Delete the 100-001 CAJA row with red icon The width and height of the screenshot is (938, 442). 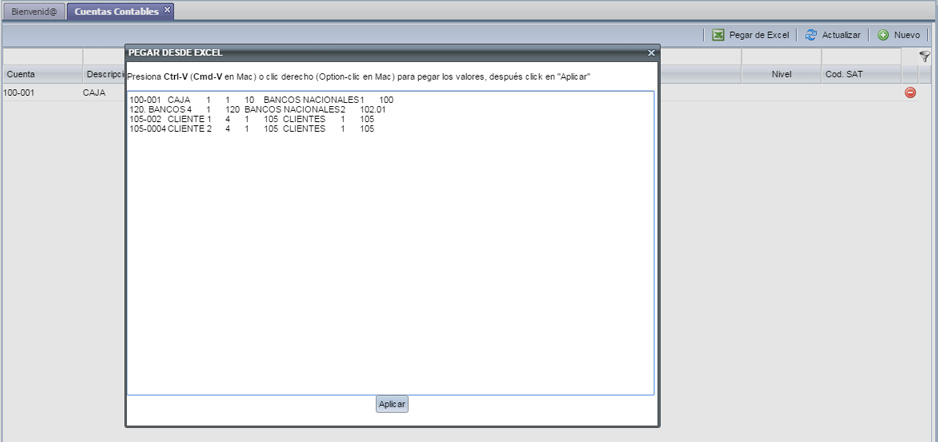coord(910,93)
